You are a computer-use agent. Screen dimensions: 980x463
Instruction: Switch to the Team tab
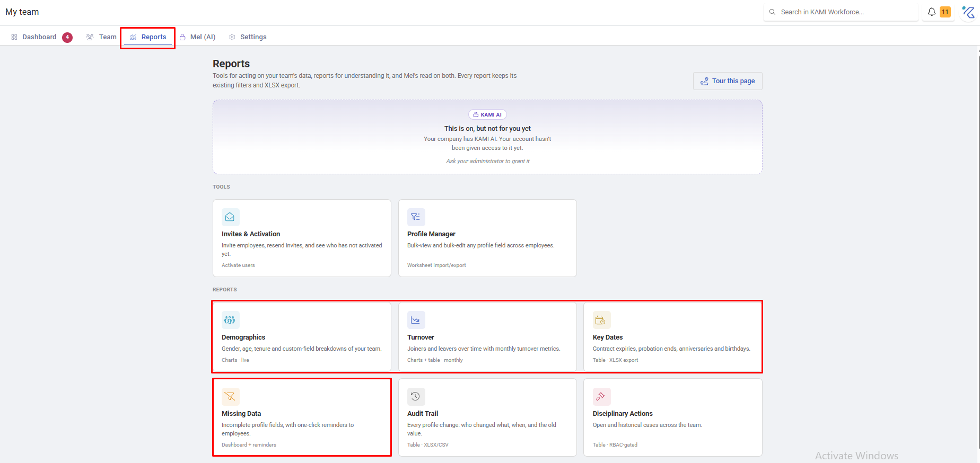101,37
